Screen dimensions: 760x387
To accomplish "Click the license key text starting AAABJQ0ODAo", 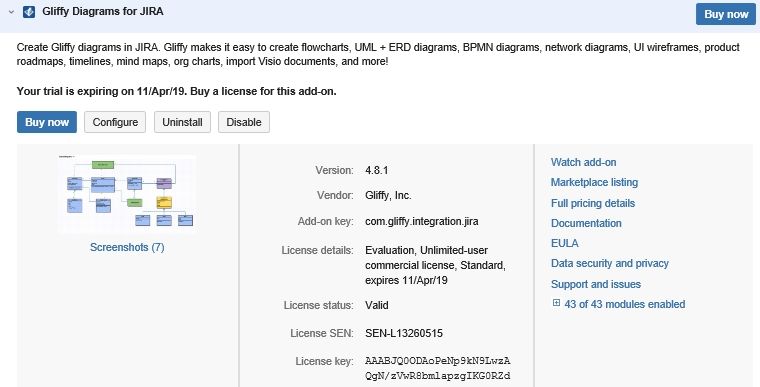I will (438, 369).
